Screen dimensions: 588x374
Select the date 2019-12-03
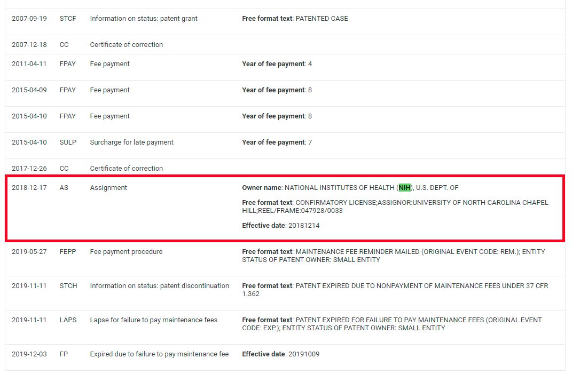pos(29,354)
